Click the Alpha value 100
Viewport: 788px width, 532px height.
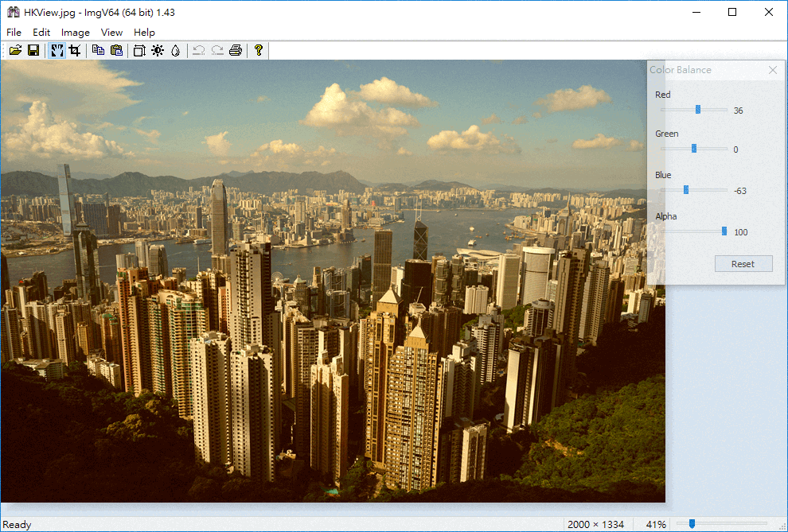click(x=741, y=232)
